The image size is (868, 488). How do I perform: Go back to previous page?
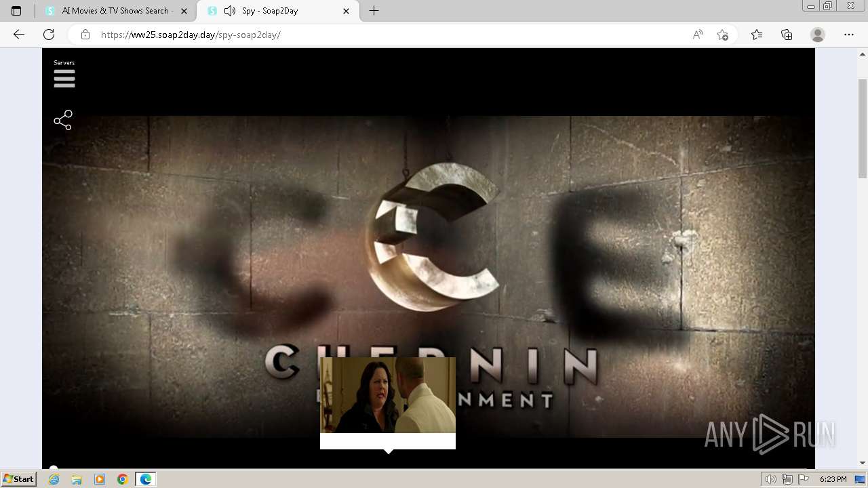[x=19, y=35]
